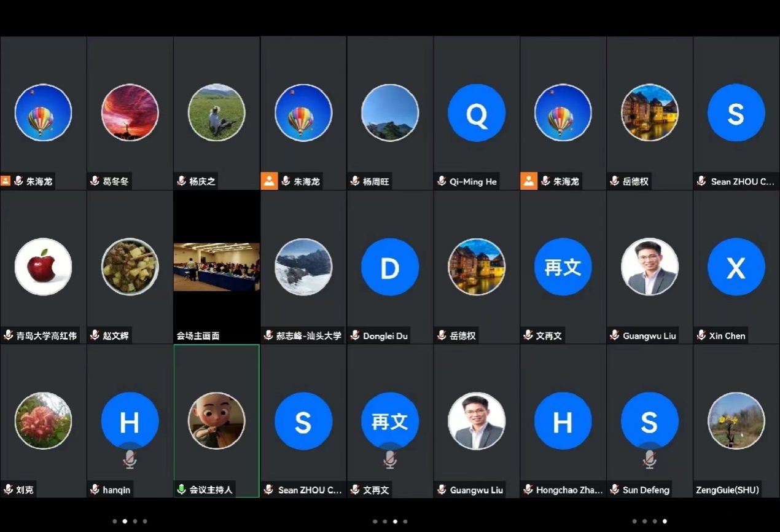The width and height of the screenshot is (780, 532).
Task: Click the Hongchao Zha... name label
Action: click(569, 490)
